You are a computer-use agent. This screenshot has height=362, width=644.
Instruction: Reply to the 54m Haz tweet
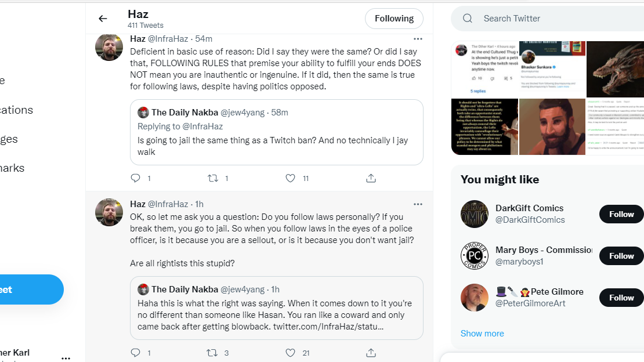[x=136, y=178]
